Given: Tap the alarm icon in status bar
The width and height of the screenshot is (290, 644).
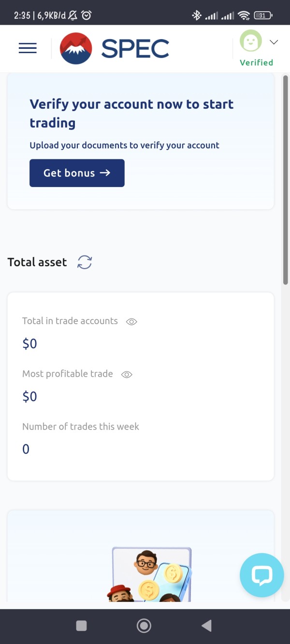Looking at the screenshot, I should tap(87, 15).
